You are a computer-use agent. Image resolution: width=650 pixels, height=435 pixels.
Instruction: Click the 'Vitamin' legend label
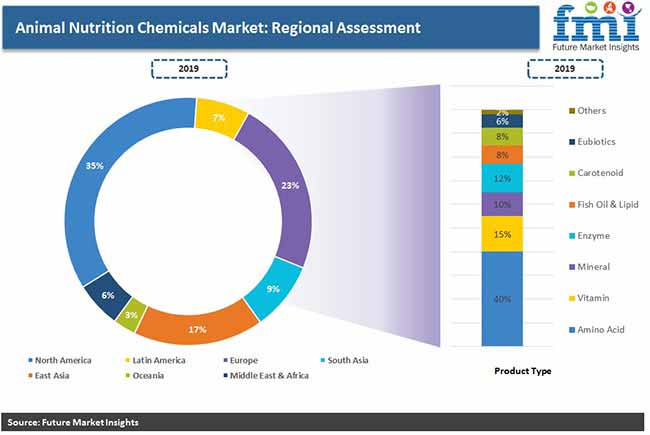(593, 298)
